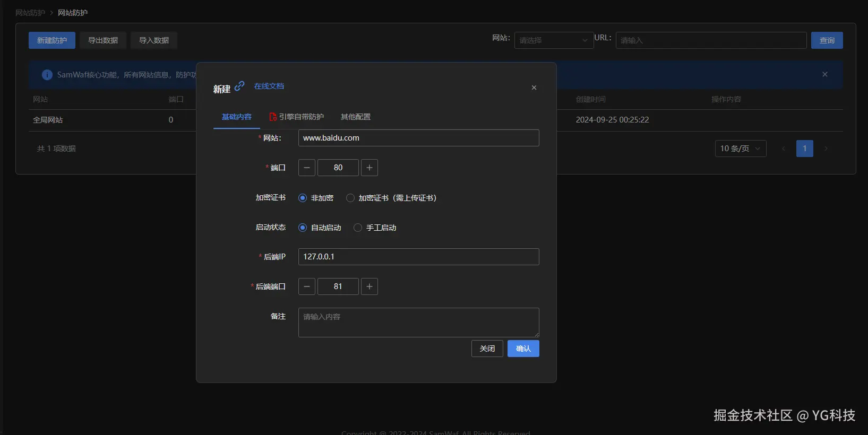This screenshot has height=435, width=868.
Task: Click the 端口 number field showing 80
Action: point(338,168)
